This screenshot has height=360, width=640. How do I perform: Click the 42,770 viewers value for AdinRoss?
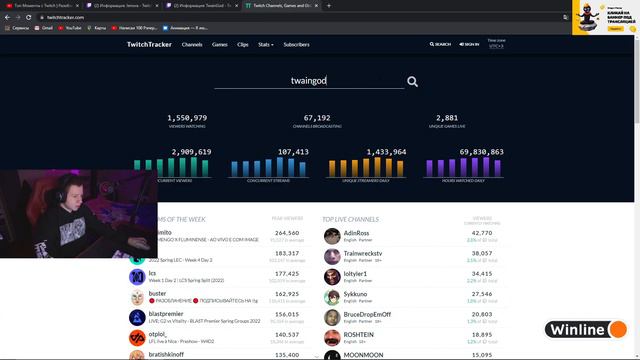pyautogui.click(x=482, y=233)
